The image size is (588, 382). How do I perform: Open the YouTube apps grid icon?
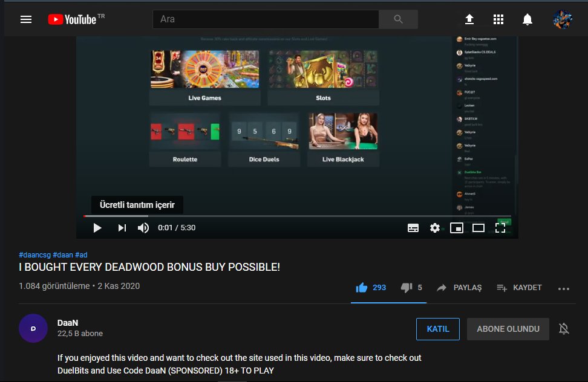pos(498,19)
